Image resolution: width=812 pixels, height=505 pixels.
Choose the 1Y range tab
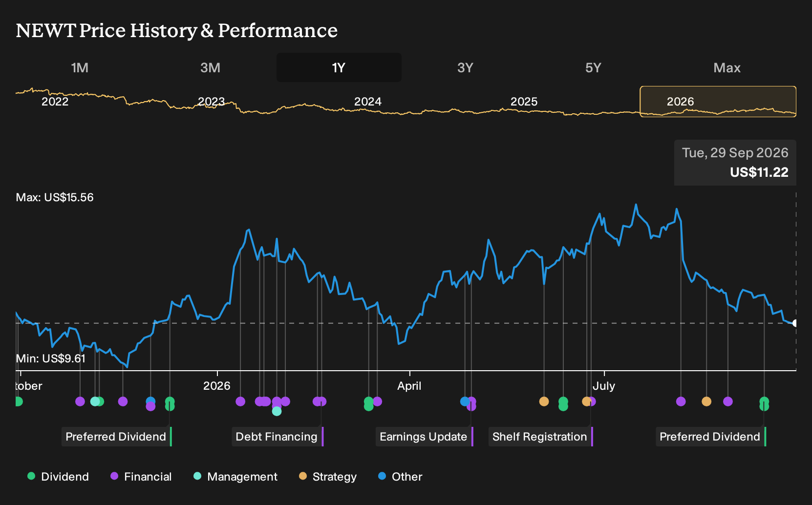point(339,67)
